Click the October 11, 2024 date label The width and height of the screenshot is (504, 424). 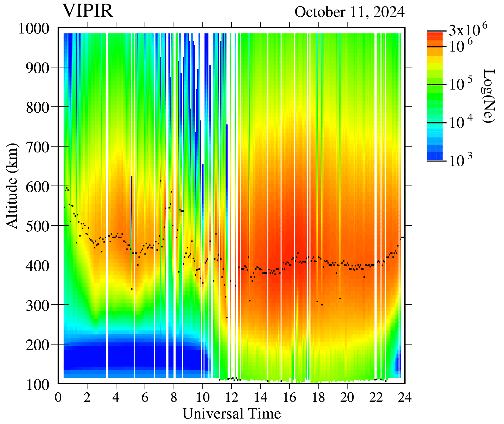point(349,12)
